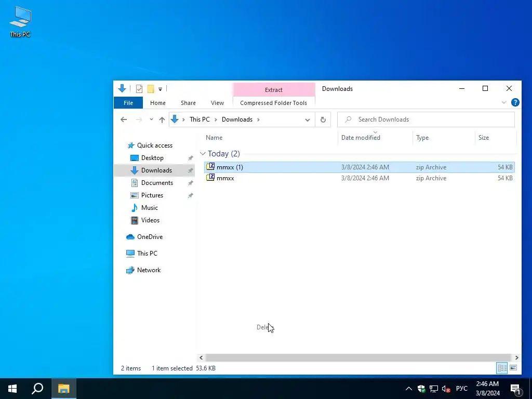Select the mmxx (1) zip file
Viewport: 532px width, 399px height.
[x=360, y=167]
